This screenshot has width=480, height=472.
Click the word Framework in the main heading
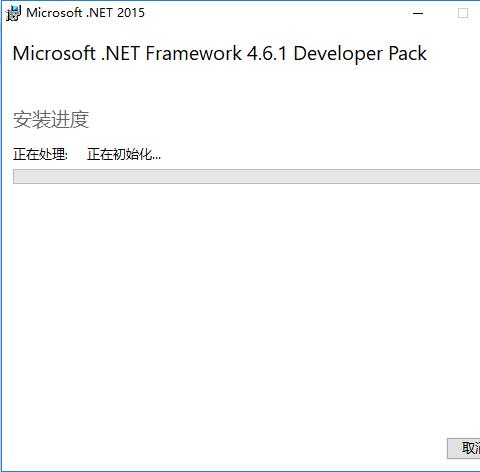(194, 53)
